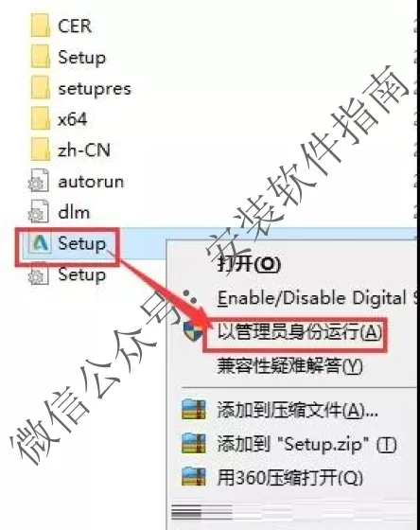Choose 添加到压缩文件(A)... option
420x530 pixels.
click(x=297, y=411)
